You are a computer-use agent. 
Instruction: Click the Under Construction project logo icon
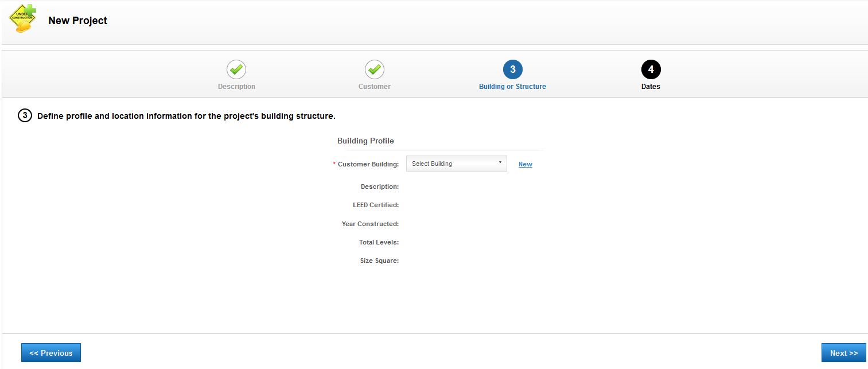point(22,19)
